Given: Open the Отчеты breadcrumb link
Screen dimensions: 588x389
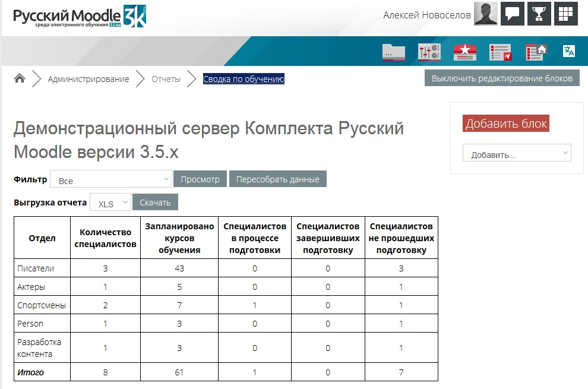Looking at the screenshot, I should [166, 79].
